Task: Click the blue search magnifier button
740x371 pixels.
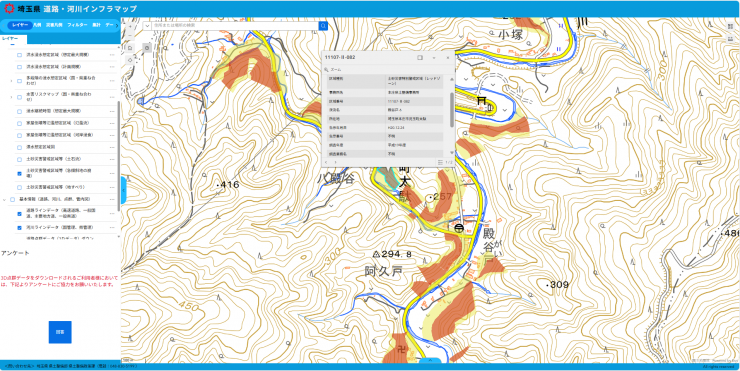Action: (x=323, y=25)
